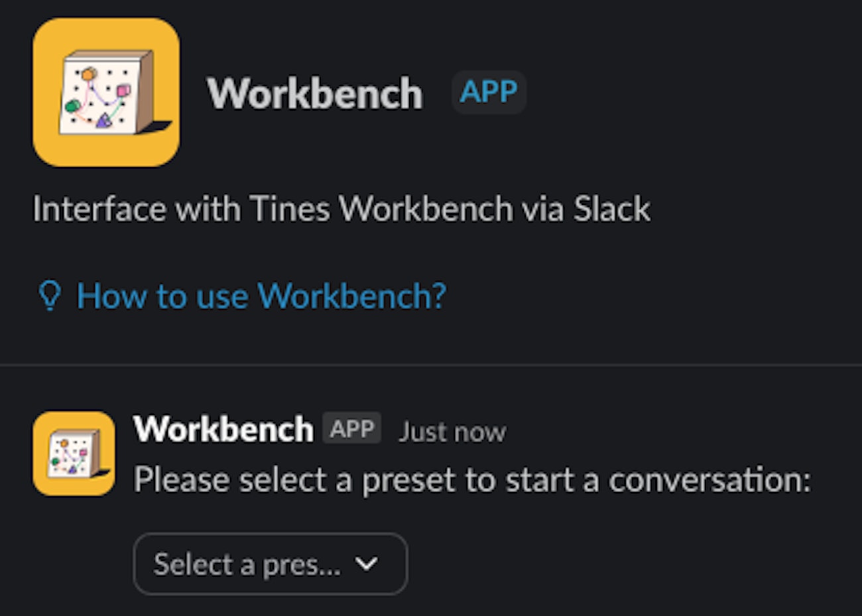The width and height of the screenshot is (862, 616).
Task: Click the lightbulb icon beside help link
Action: pos(49,296)
